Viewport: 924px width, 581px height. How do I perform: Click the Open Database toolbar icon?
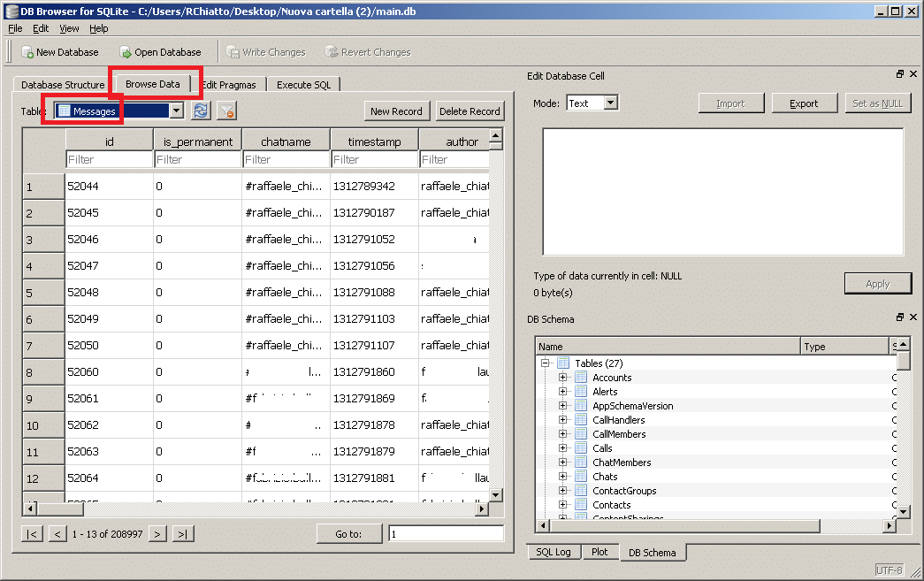click(x=126, y=52)
